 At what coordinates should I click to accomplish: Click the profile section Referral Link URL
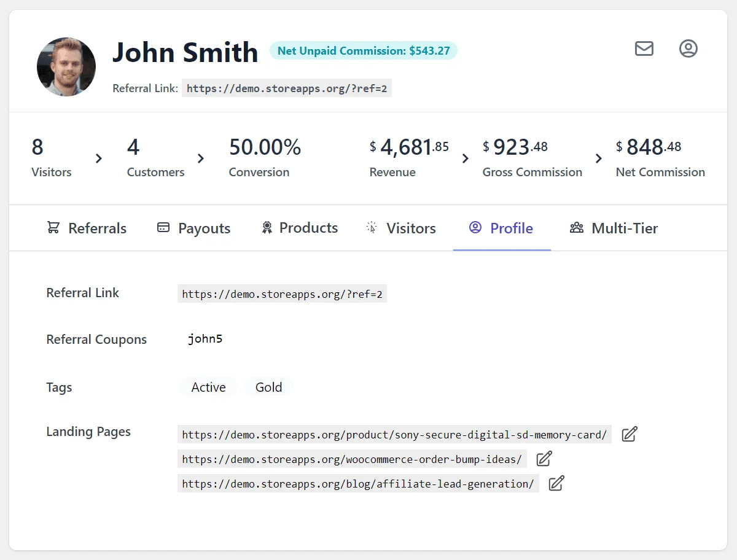282,294
